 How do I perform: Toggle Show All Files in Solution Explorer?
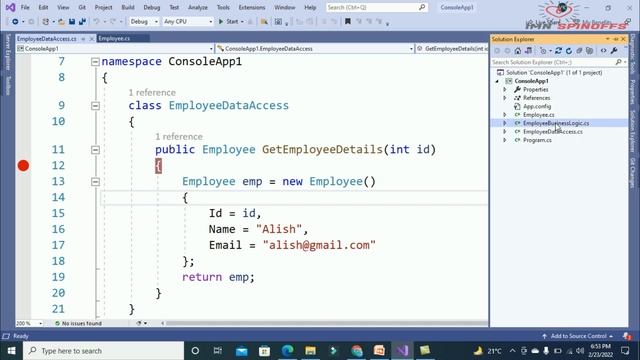[x=589, y=51]
